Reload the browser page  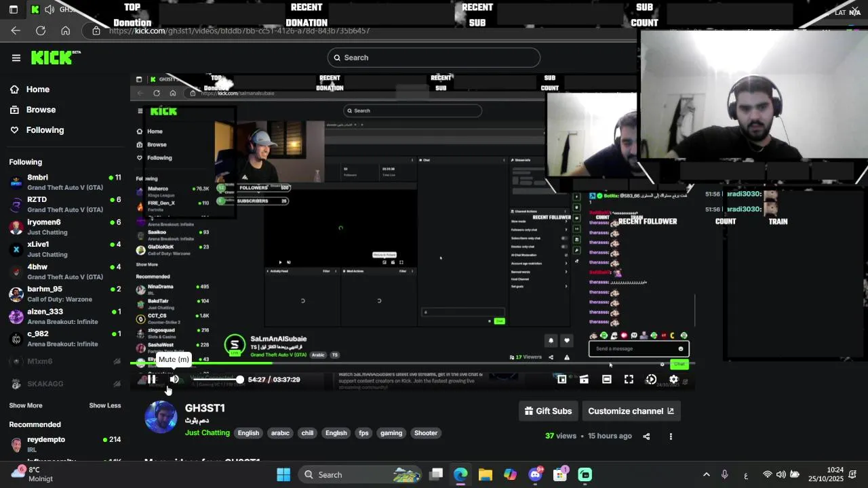pyautogui.click(x=41, y=30)
